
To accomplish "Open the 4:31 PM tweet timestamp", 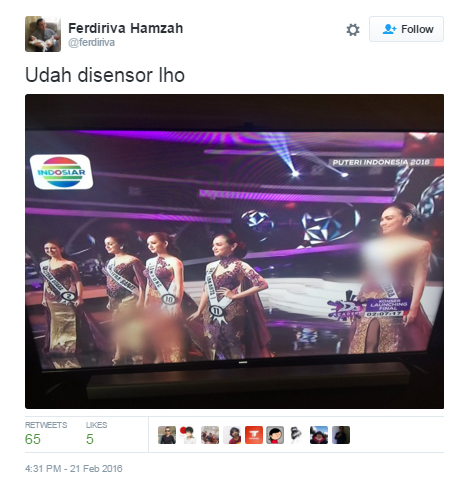I will click(x=74, y=469).
